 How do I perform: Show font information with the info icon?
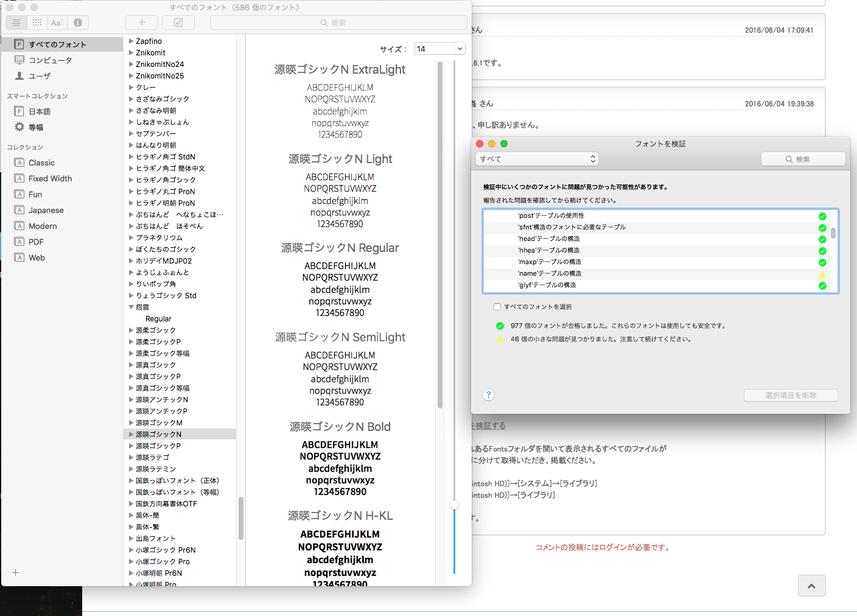[x=78, y=23]
